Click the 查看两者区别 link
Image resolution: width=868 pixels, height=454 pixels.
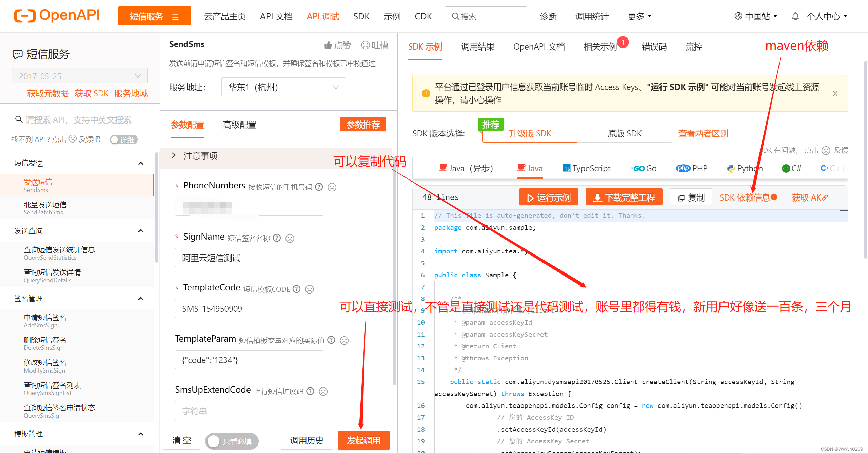tap(703, 133)
